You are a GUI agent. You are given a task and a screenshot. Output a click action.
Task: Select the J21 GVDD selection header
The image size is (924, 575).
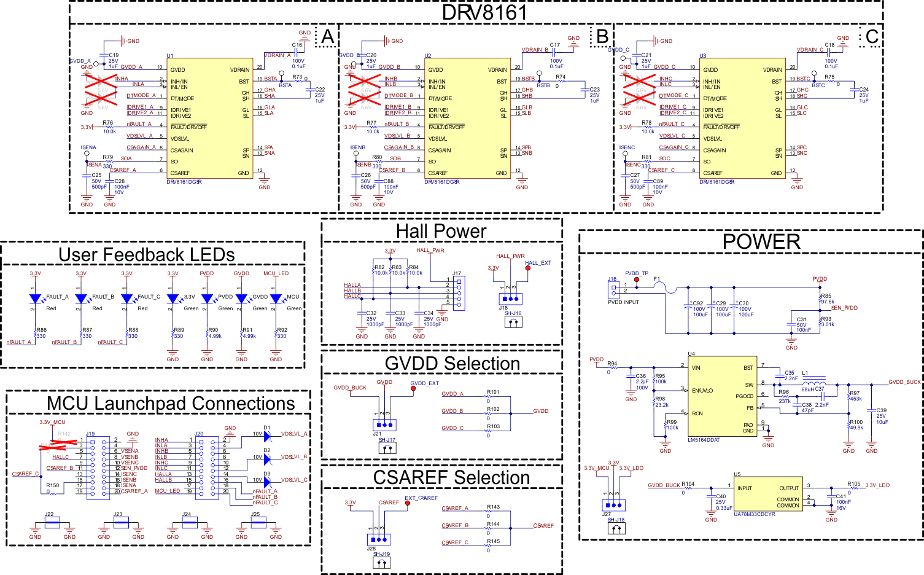pos(384,425)
